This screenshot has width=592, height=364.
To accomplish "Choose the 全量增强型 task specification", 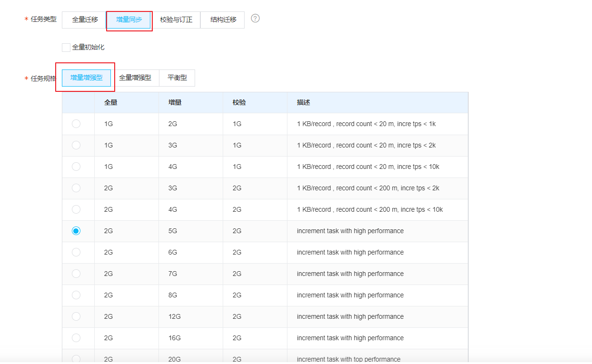I will click(x=135, y=78).
